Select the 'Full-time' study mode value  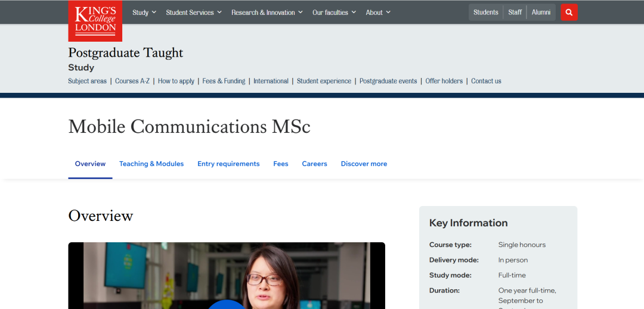tap(512, 275)
